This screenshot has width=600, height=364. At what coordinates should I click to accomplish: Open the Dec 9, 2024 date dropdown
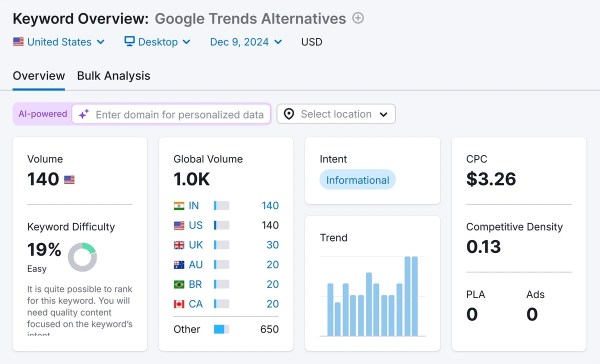point(246,42)
